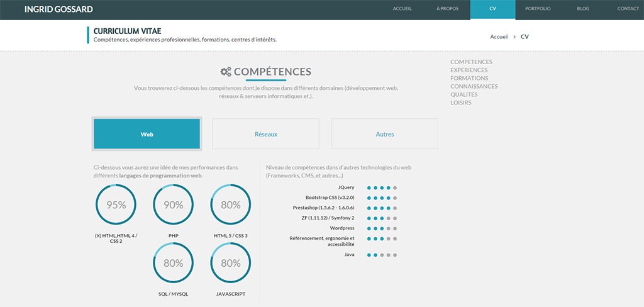
Task: Open the Portfolio page
Action: [538, 9]
